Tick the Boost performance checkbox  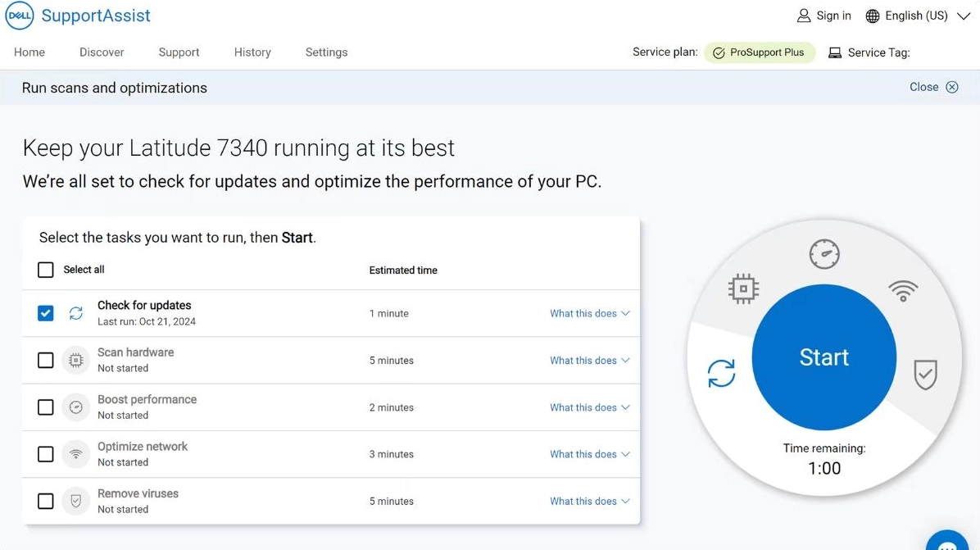46,407
